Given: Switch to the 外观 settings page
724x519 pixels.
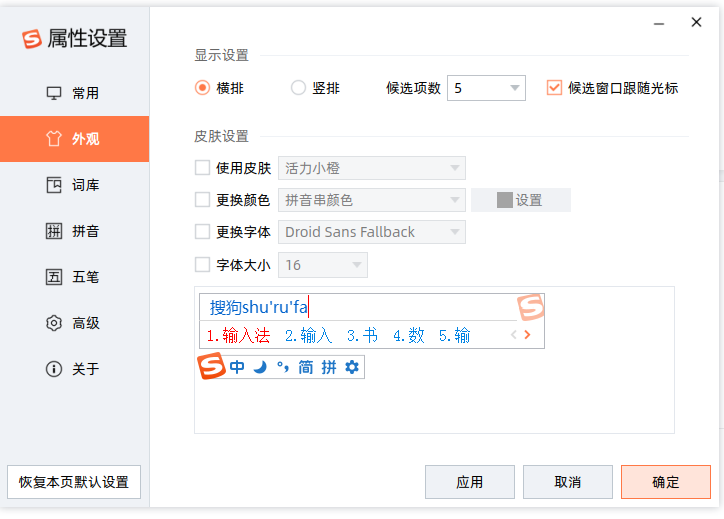Looking at the screenshot, I should pyautogui.click(x=74, y=139).
